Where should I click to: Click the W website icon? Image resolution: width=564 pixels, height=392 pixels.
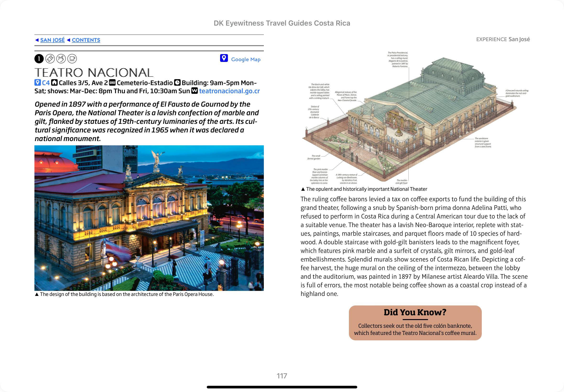click(195, 91)
